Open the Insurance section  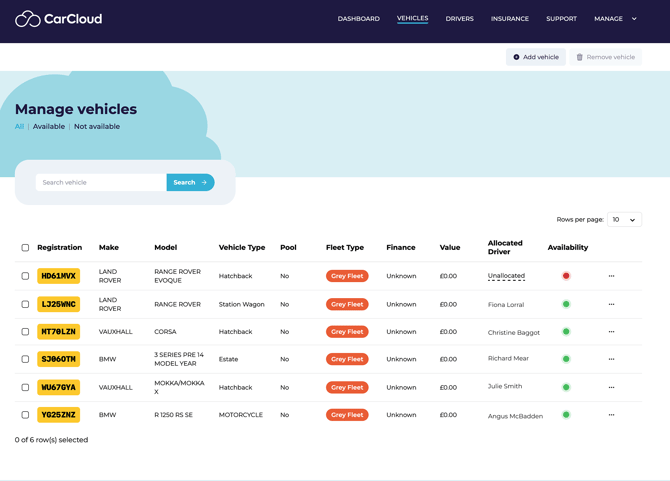point(510,19)
